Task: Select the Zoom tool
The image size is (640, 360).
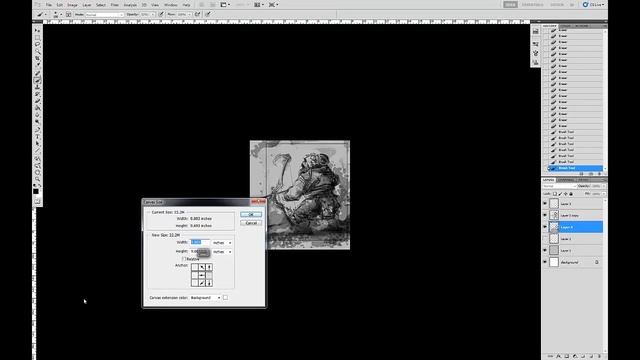Action: 38,179
